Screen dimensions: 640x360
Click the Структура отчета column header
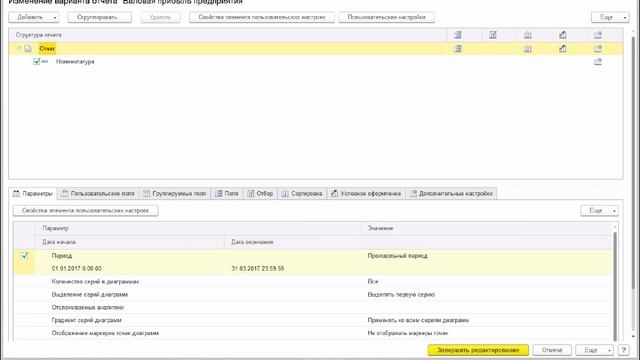(x=228, y=35)
